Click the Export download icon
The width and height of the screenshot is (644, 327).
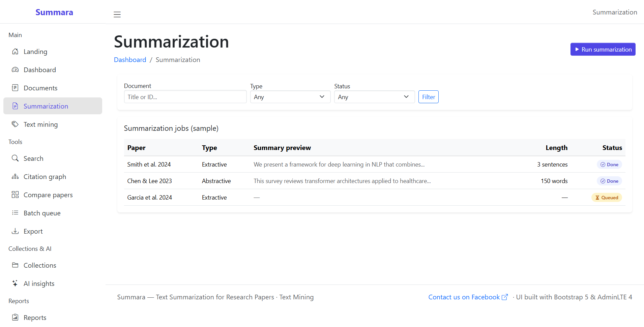coord(15,231)
